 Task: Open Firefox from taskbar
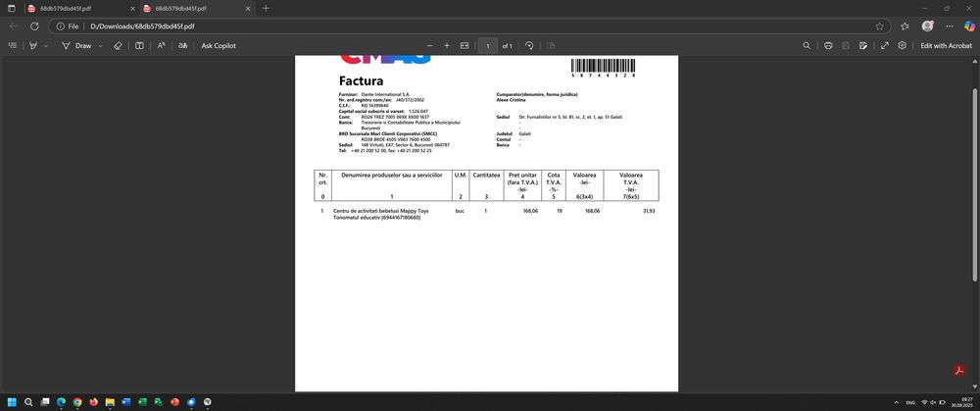(x=93, y=401)
